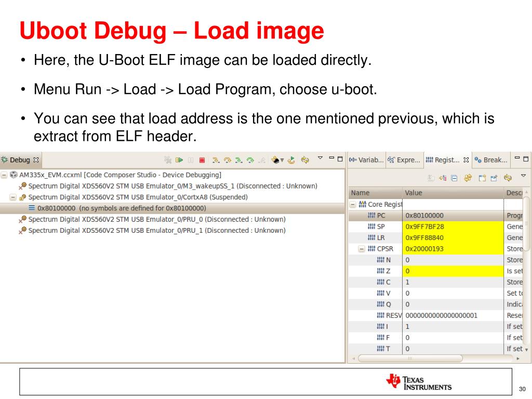Click the greyed Step Return icon
The image size is (532, 399).
(262, 160)
